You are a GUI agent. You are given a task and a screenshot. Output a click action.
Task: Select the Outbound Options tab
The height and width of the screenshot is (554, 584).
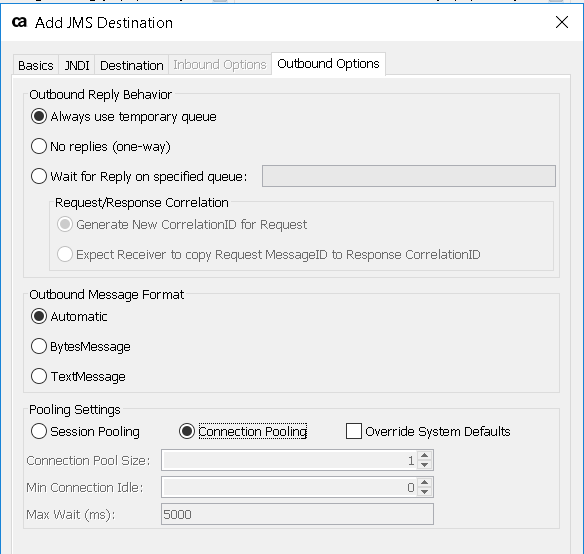point(328,64)
